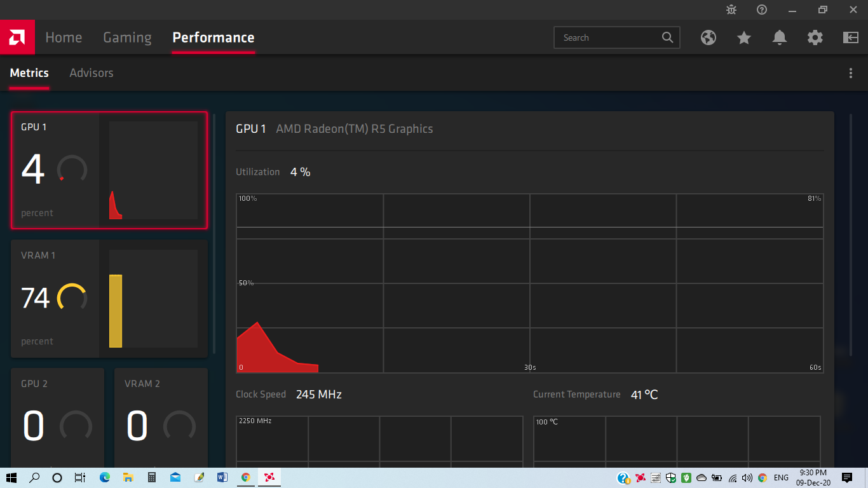The image size is (868, 488).
Task: Open the web browser globe icon
Action: [709, 37]
